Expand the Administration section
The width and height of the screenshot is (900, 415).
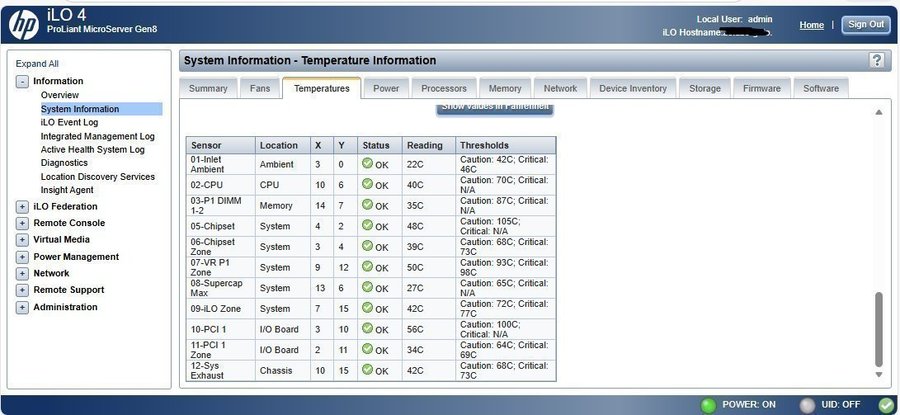click(x=22, y=307)
